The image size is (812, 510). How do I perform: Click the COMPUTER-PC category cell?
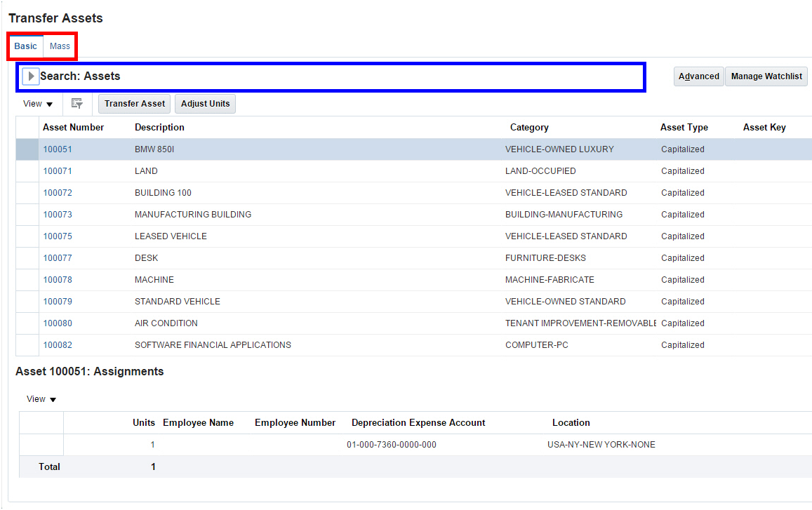[x=536, y=345]
